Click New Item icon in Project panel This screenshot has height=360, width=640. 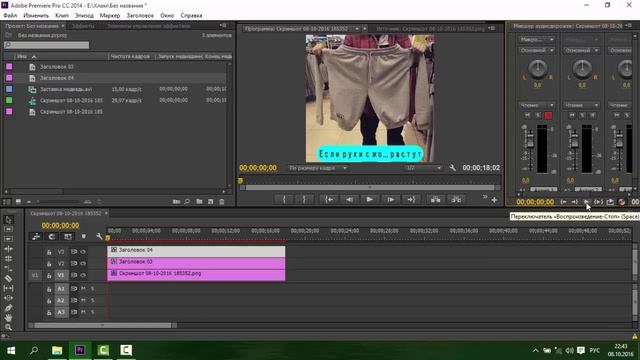pyautogui.click(x=211, y=202)
